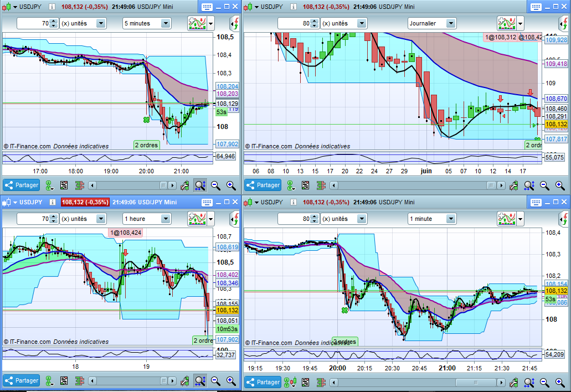This screenshot has width=571, height=392.
Task: Zoom in on 1 minute chart
Action: point(560,383)
